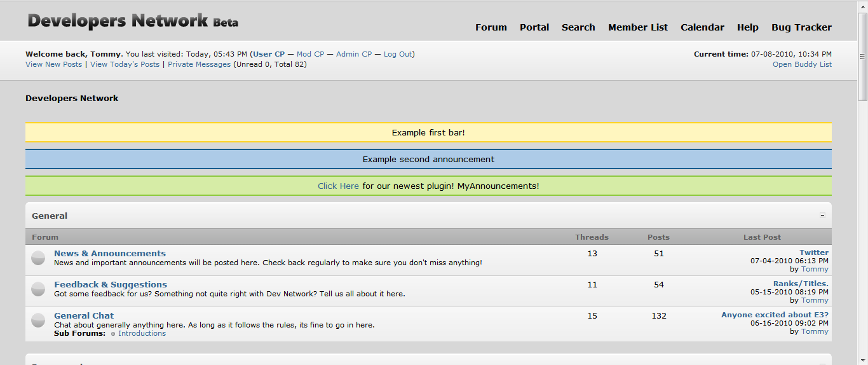868x365 pixels.
Task: Click the News & Announcements forum status icon
Action: coord(38,258)
